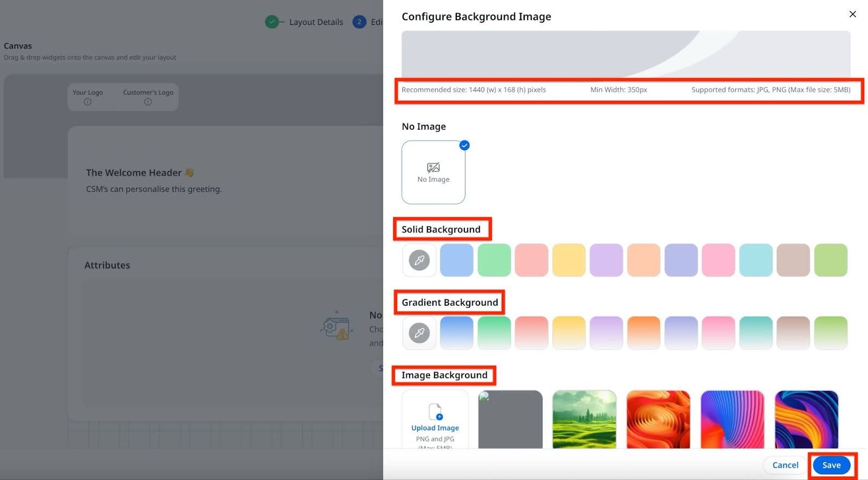Pick the red gradient background swatch
868x480 pixels.
tap(532, 333)
